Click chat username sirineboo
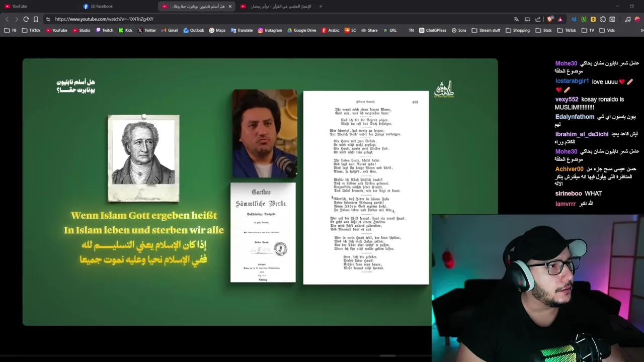 (x=569, y=194)
